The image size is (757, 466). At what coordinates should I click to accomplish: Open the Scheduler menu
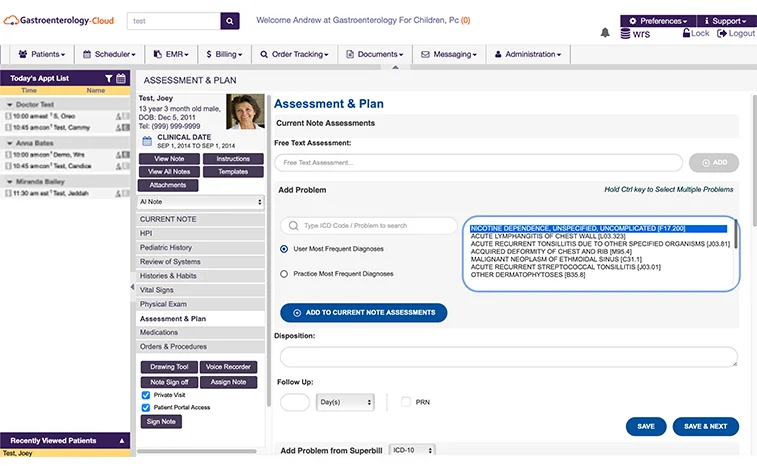109,54
